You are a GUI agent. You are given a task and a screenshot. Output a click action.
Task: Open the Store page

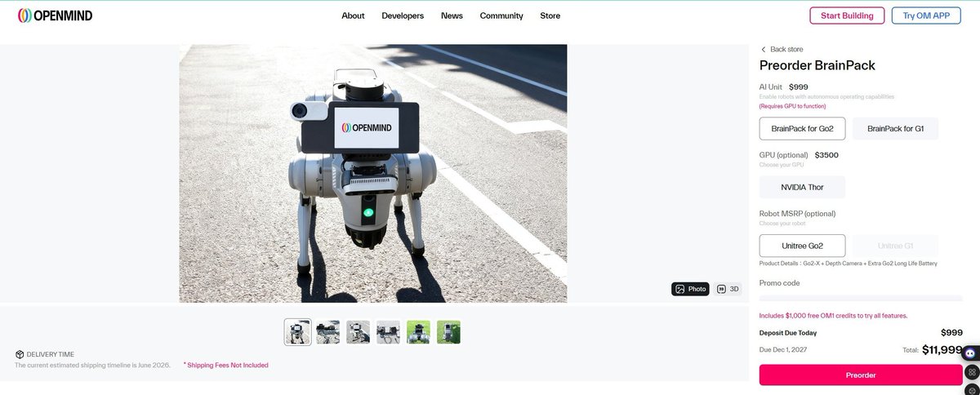click(550, 16)
